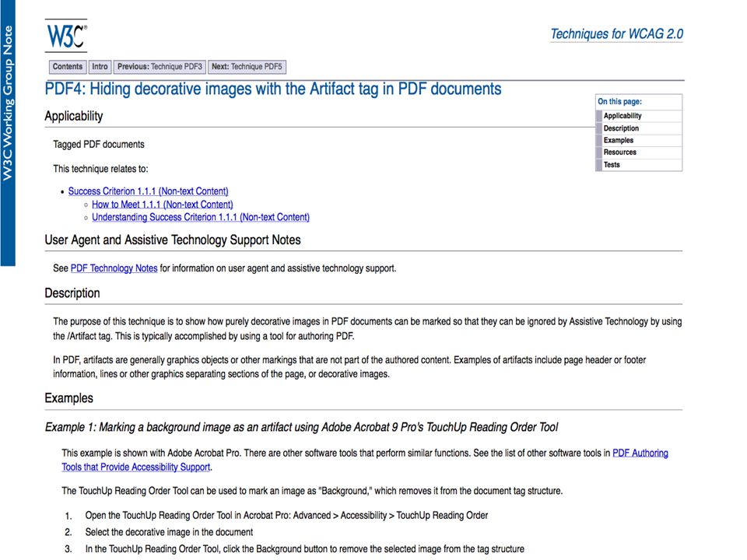The image size is (747, 560).
Task: Click 'On this page:' box title
Action: (x=620, y=101)
